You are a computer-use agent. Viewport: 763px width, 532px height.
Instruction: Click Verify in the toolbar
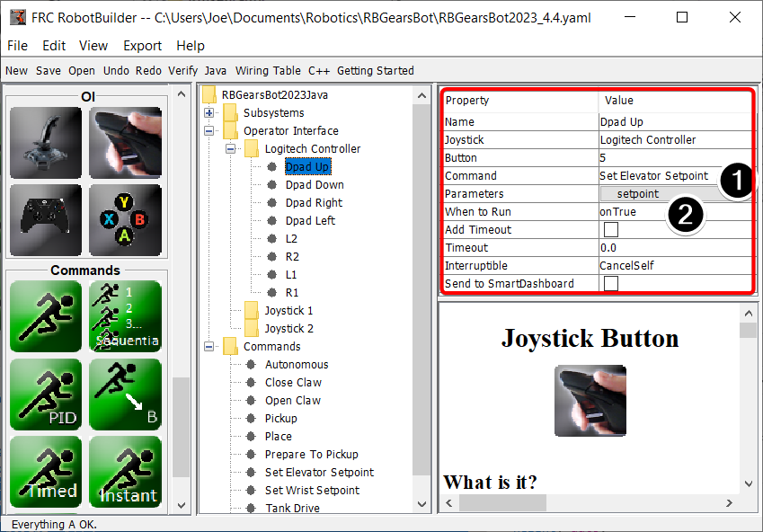pos(182,70)
